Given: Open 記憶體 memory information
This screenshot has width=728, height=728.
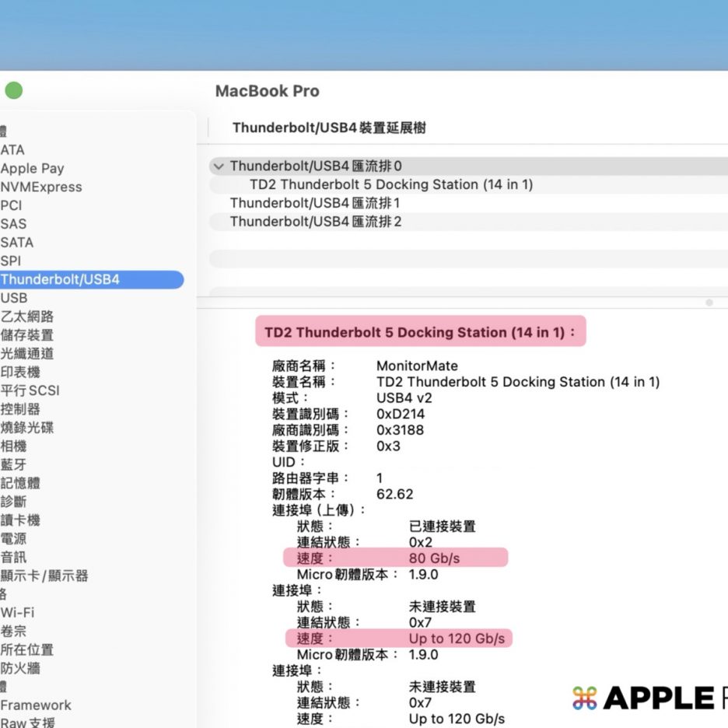Looking at the screenshot, I should coord(20,484).
